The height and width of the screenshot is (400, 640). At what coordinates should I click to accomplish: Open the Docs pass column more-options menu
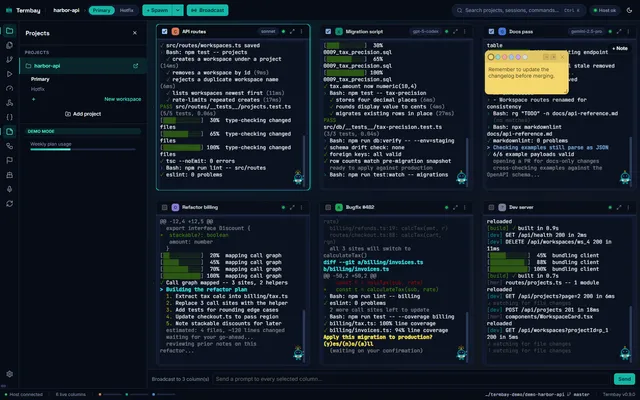coord(628,31)
